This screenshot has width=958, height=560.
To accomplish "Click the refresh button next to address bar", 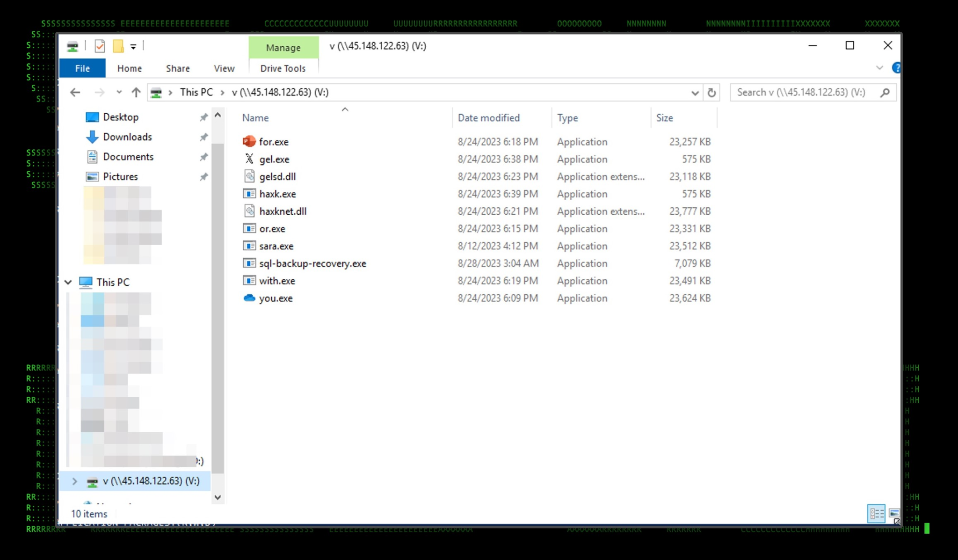I will coord(711,93).
